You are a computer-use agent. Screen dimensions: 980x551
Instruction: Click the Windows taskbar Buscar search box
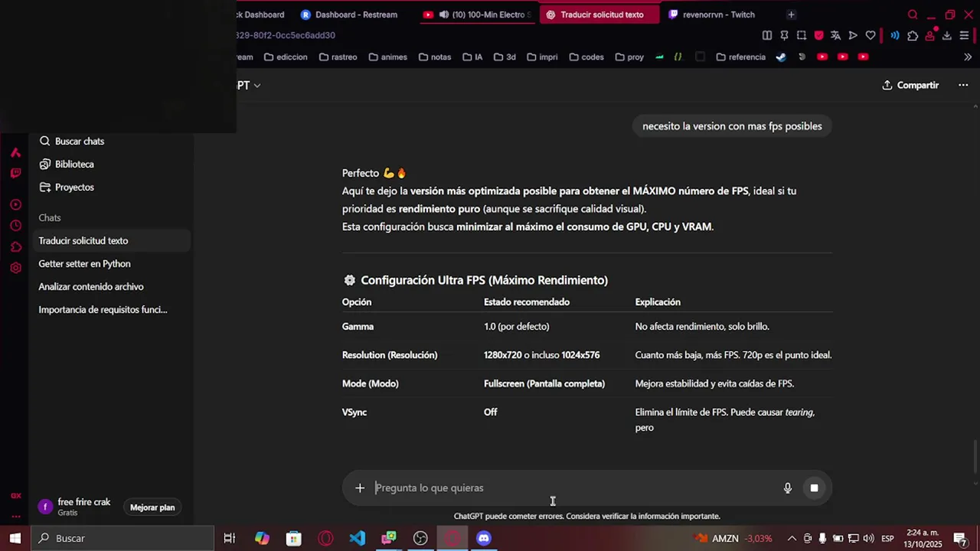click(122, 539)
